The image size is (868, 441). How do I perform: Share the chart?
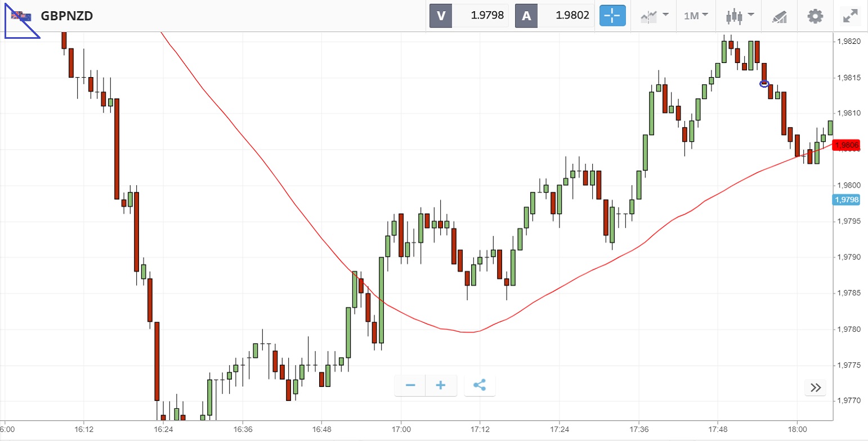(x=480, y=385)
